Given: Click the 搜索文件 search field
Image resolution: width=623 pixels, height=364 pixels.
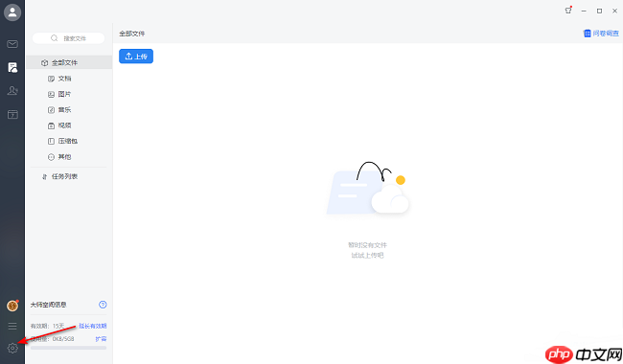Looking at the screenshot, I should click(68, 38).
